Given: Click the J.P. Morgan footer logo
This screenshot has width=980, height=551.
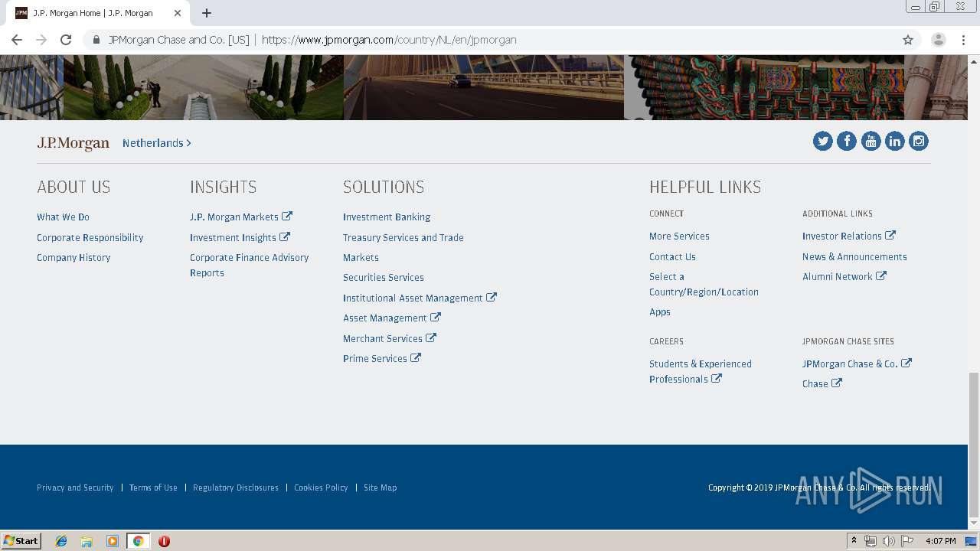Looking at the screenshot, I should 73,143.
